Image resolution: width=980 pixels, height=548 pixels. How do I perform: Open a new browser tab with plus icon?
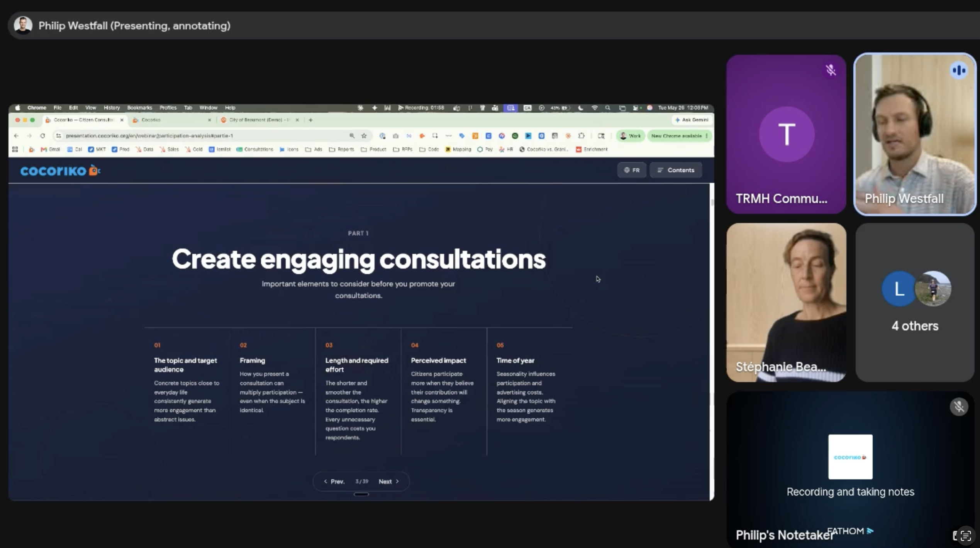click(x=310, y=120)
